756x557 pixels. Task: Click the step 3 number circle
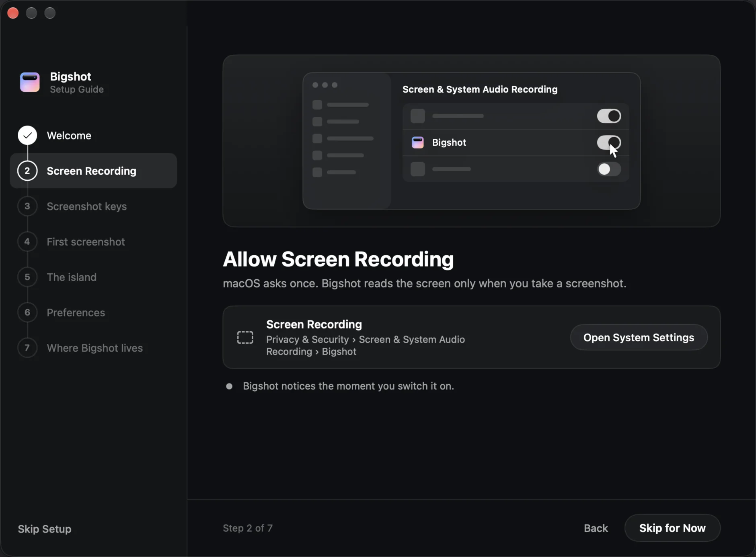click(27, 206)
